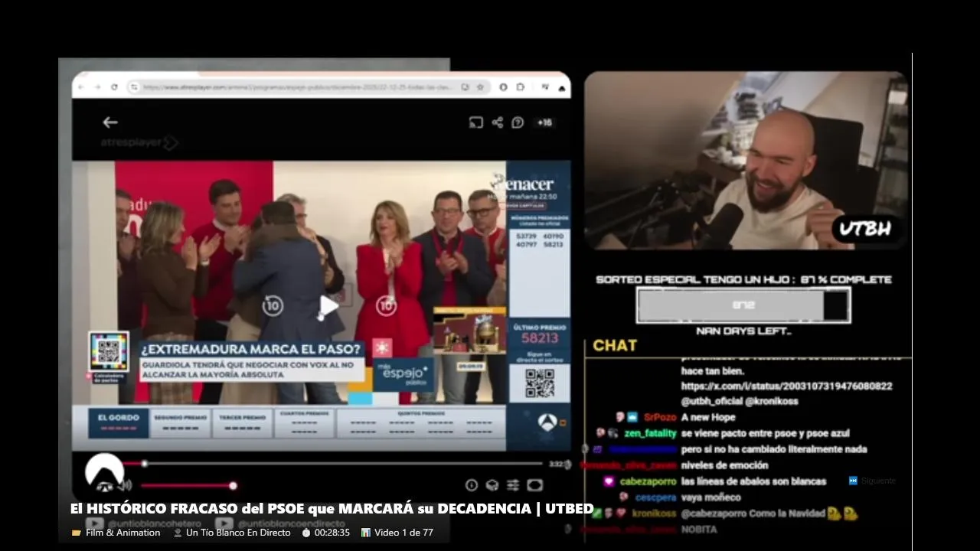
Task: Click the Espejo Público logo
Action: 403,374
